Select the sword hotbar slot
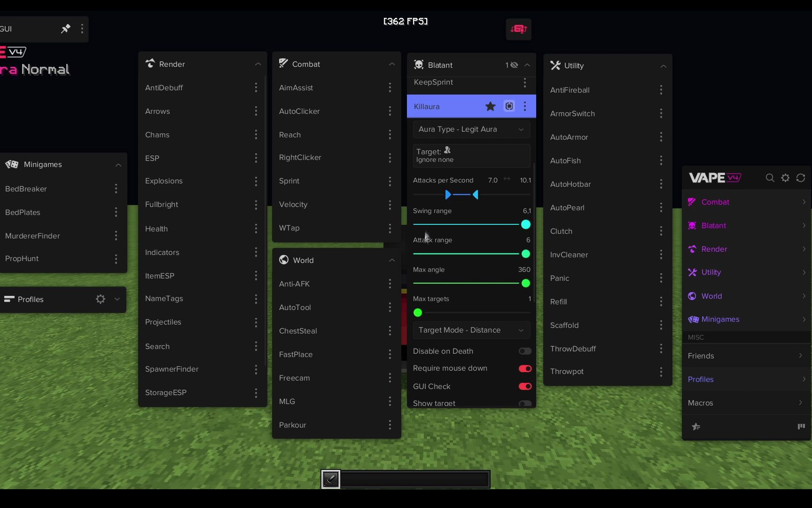 point(331,479)
